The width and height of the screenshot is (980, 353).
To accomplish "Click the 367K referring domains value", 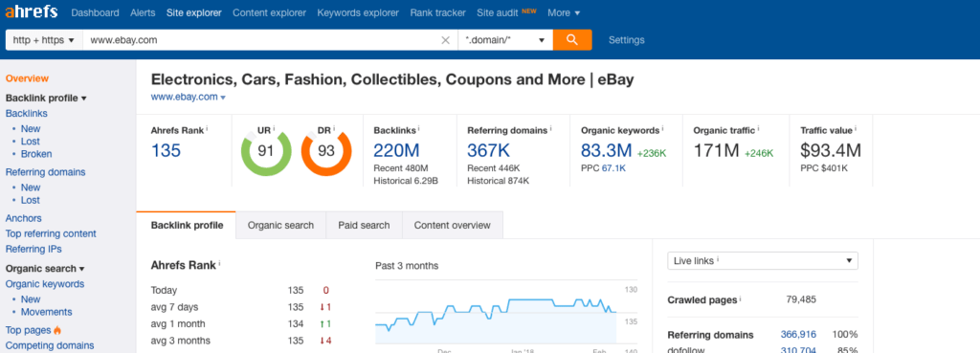I will pos(489,150).
